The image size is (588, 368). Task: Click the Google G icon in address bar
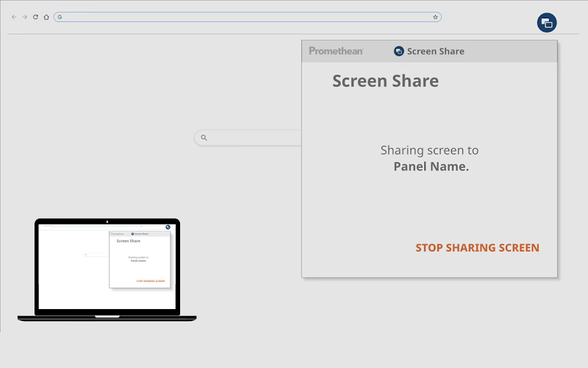coord(60,17)
